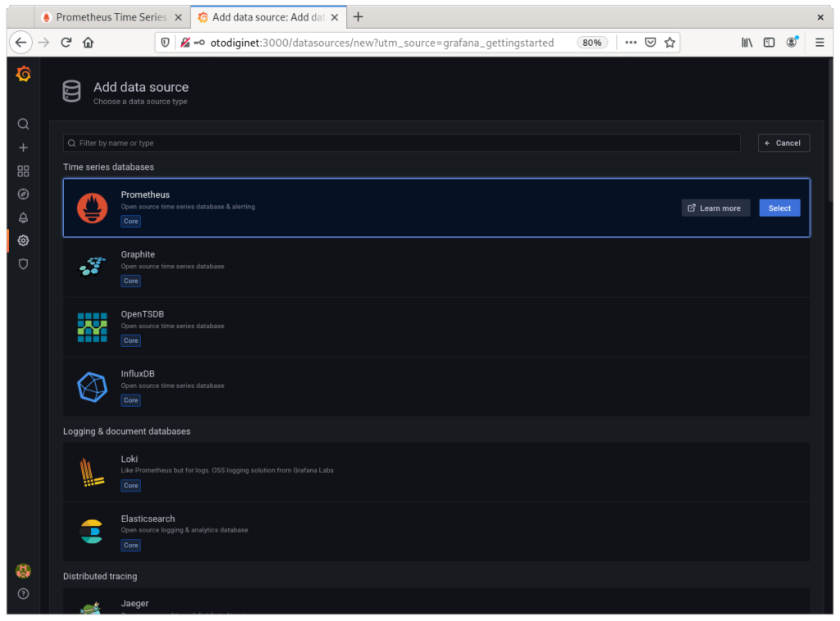The image size is (840, 621).
Task: Choose the OpenTSDB data source title
Action: click(143, 314)
